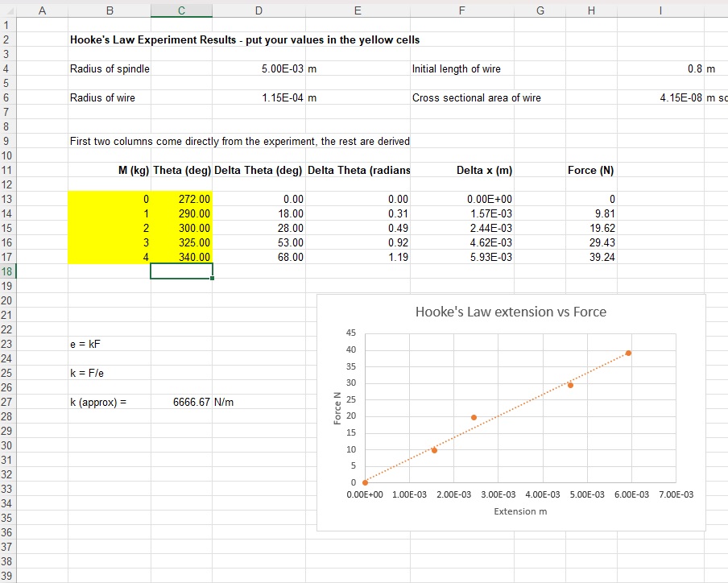728x583 pixels.
Task: Select yellow mass cell in row 17
Action: [x=110, y=257]
